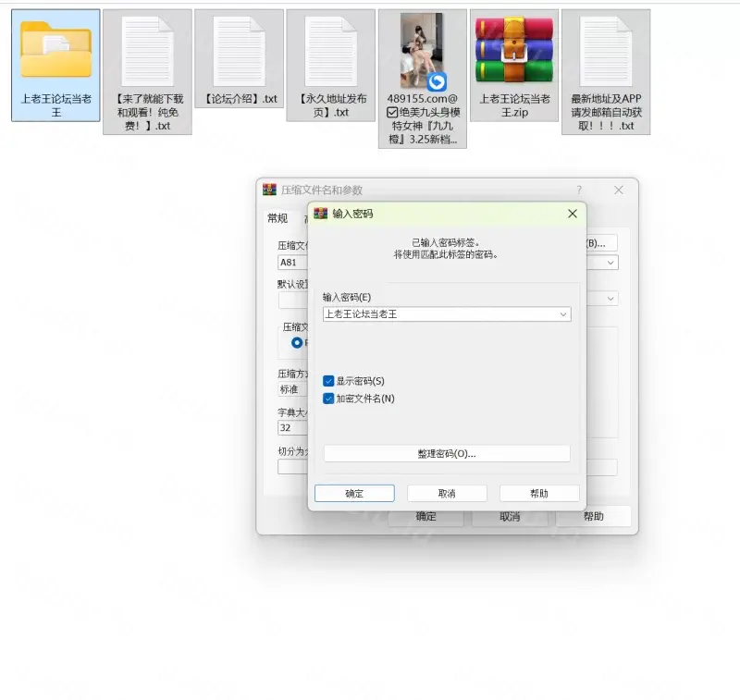Click the text 将使用匹配此标签的密码。
Image resolution: width=740 pixels, height=700 pixels.
pyautogui.click(x=446, y=254)
